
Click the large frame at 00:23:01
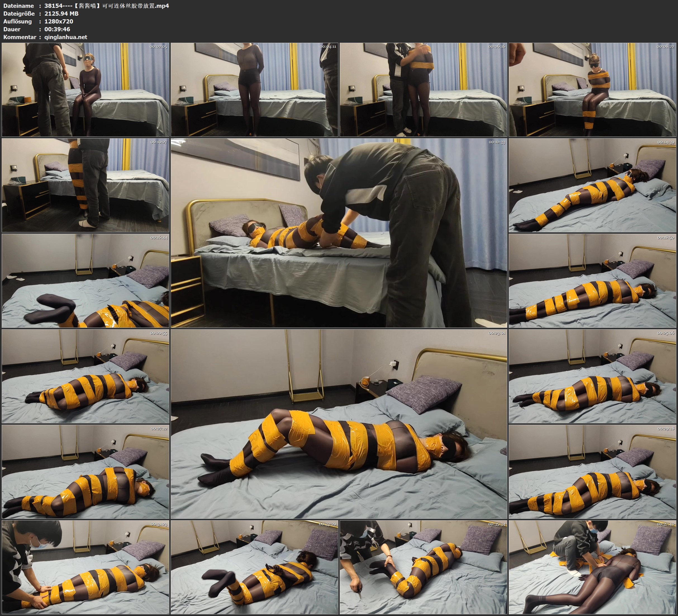[339, 424]
